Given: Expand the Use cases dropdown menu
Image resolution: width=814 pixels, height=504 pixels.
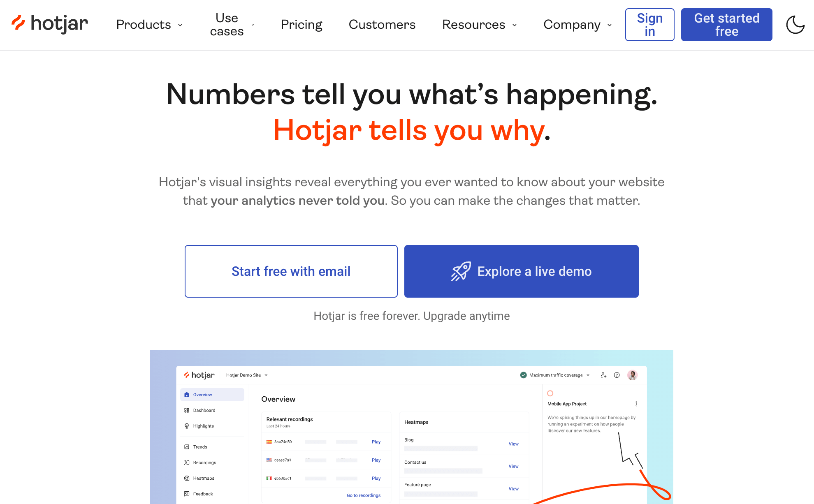Looking at the screenshot, I should (232, 25).
